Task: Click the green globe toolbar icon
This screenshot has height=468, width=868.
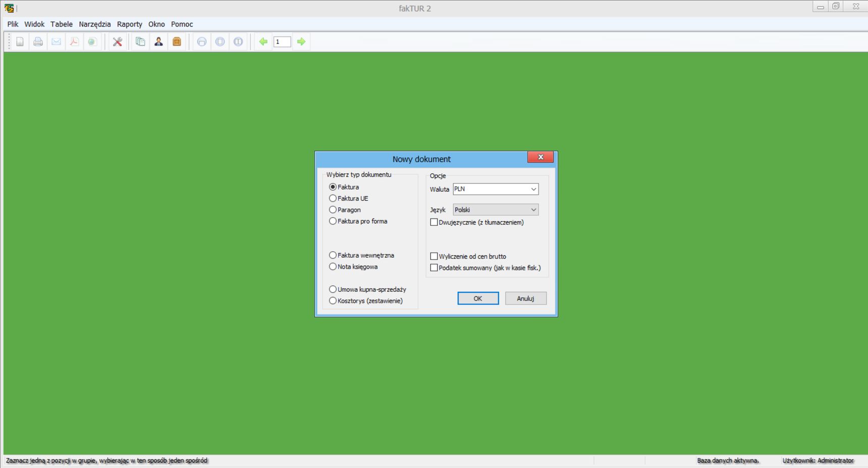Action: (92, 42)
